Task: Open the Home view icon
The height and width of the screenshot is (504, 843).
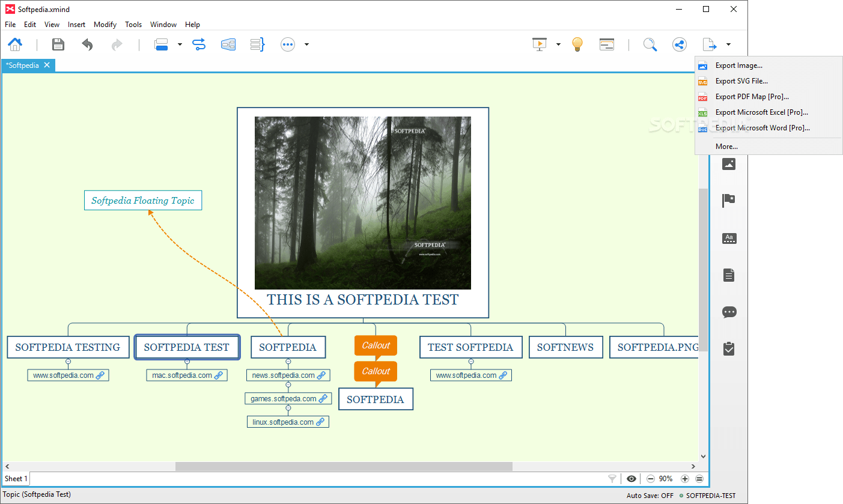Action: (x=14, y=44)
